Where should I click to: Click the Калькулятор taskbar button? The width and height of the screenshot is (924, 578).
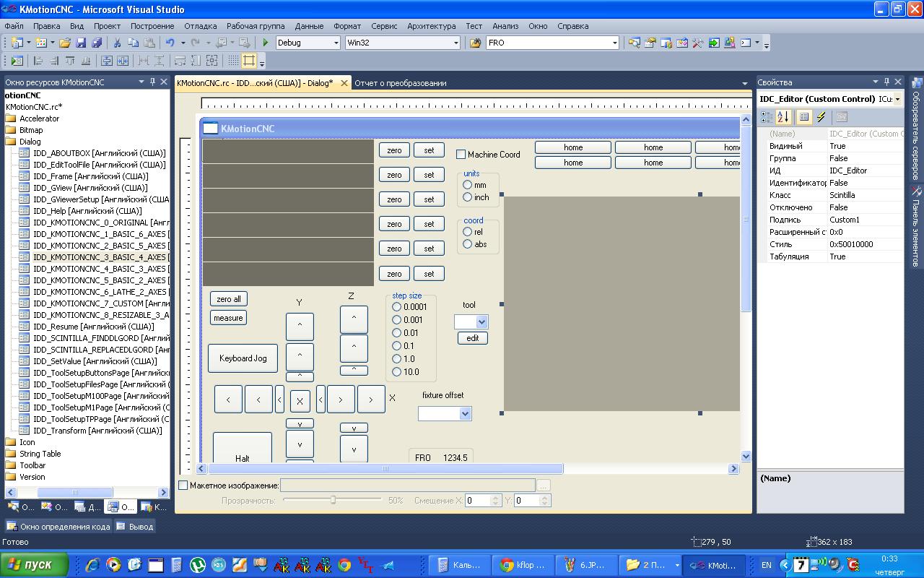pos(459,565)
